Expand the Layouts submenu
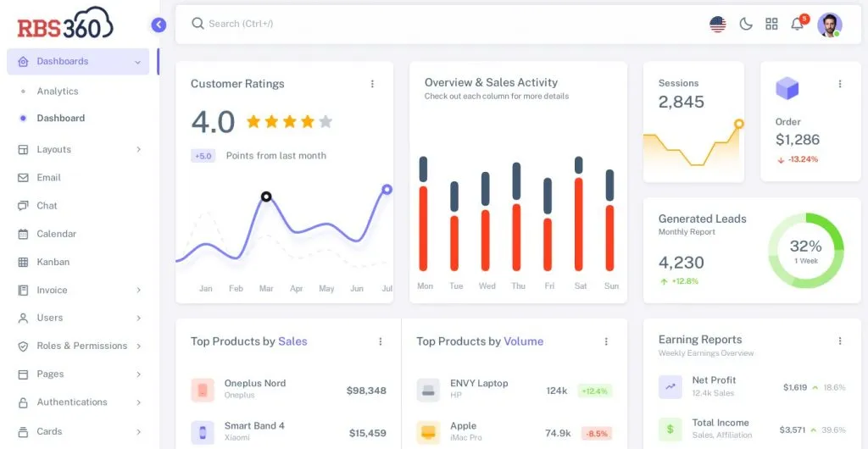Viewport: 868px width, 449px height. tap(138, 150)
